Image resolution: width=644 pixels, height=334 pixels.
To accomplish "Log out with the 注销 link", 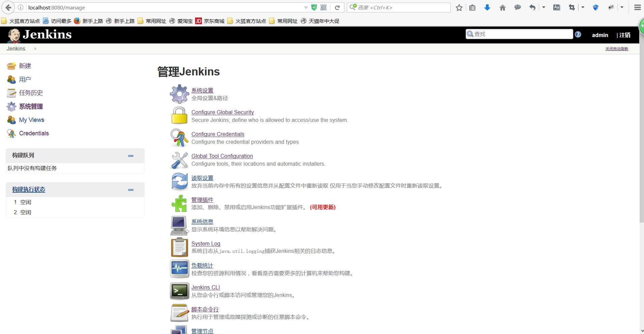I will point(624,35).
